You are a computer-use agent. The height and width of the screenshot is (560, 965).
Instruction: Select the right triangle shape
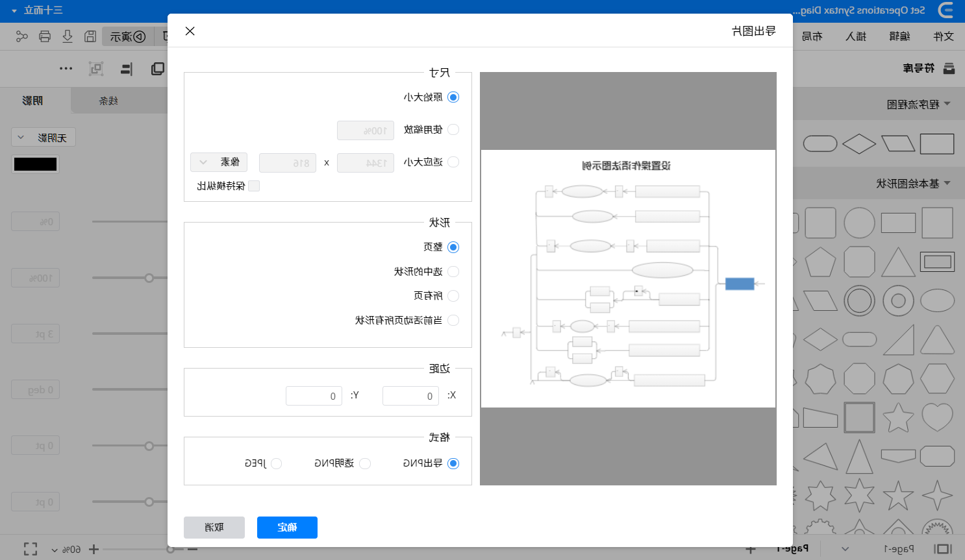(898, 339)
